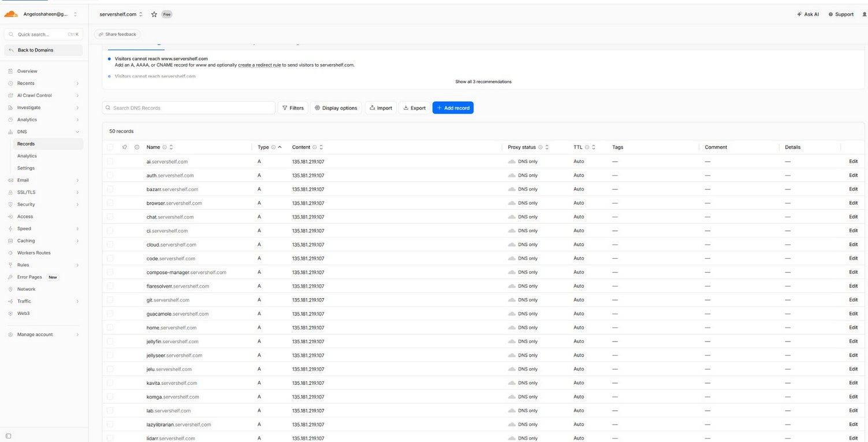Sort records by Content column
868x442 pixels.
click(321, 147)
